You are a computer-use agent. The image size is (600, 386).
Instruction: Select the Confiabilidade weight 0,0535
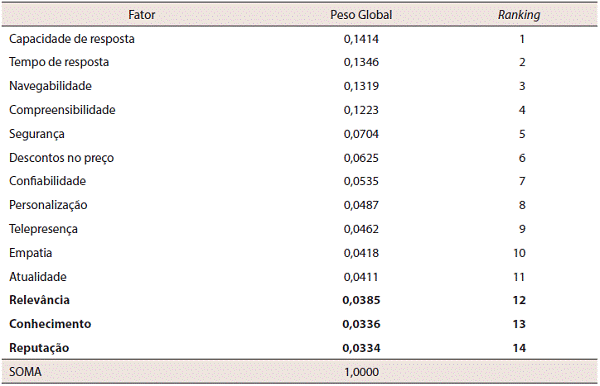(361, 181)
